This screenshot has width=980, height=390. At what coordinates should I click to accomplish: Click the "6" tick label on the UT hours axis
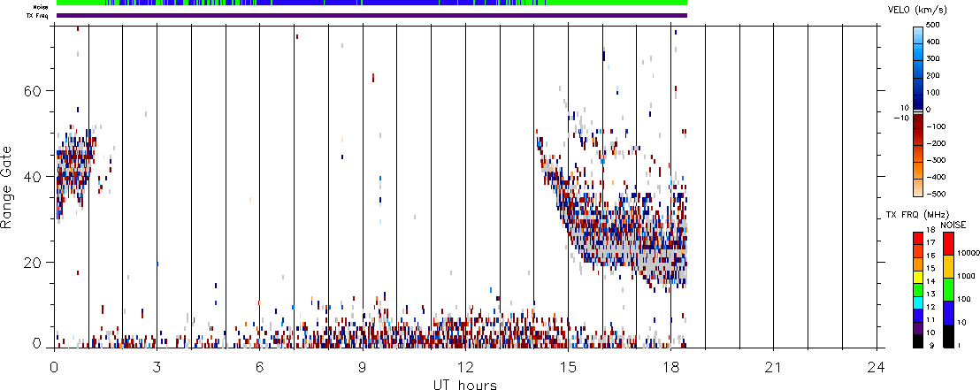click(259, 366)
